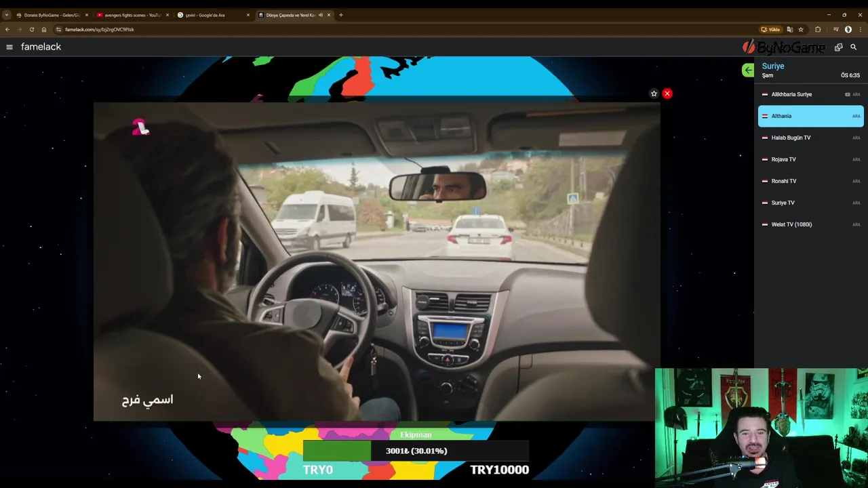Click the browser forward arrow
Image resolution: width=868 pixels, height=488 pixels.
click(19, 29)
